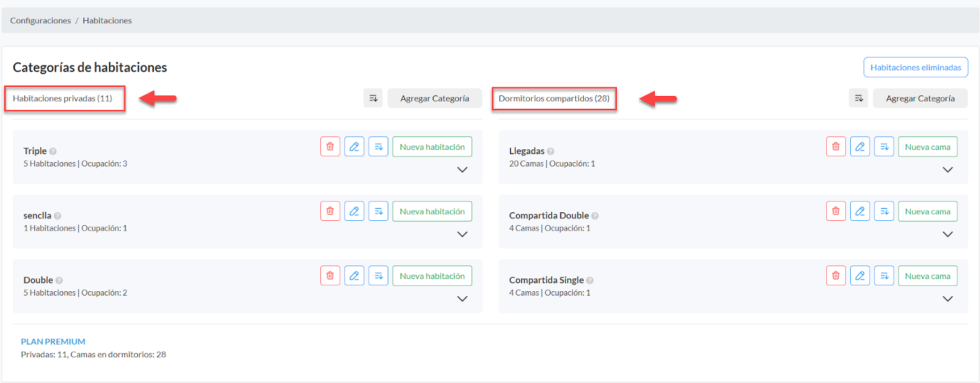Edit the s052clla category with pencil icon

click(x=354, y=211)
